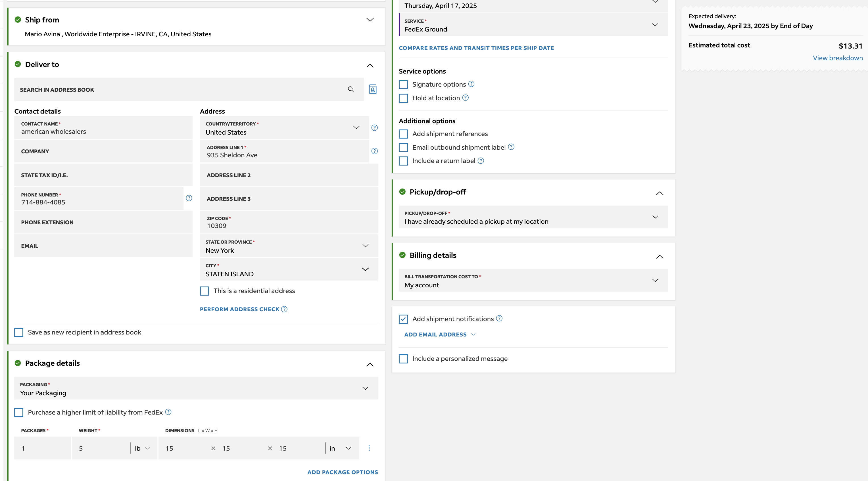Edit Address Line 1 field

pos(284,152)
